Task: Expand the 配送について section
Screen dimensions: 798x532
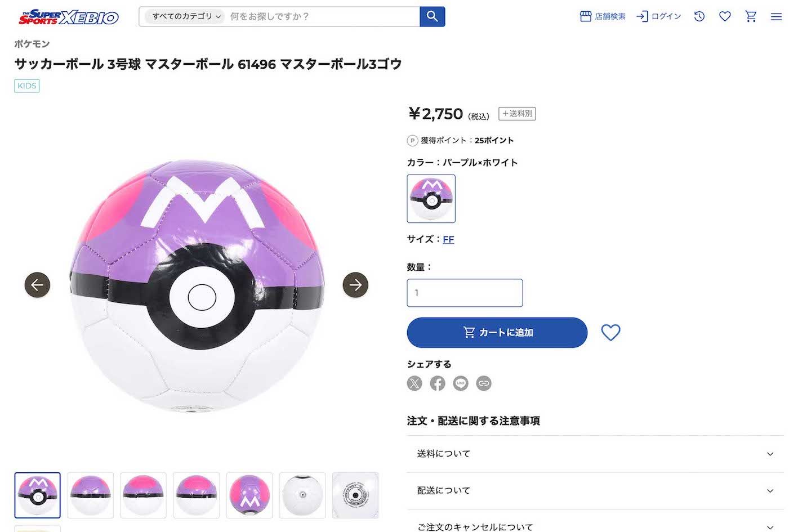Action: click(597, 490)
